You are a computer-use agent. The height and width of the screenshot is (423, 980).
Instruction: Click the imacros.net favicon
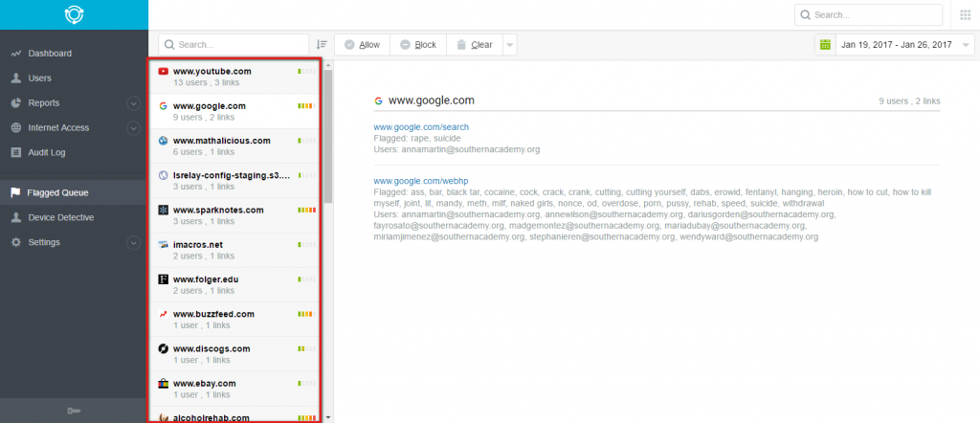[163, 244]
